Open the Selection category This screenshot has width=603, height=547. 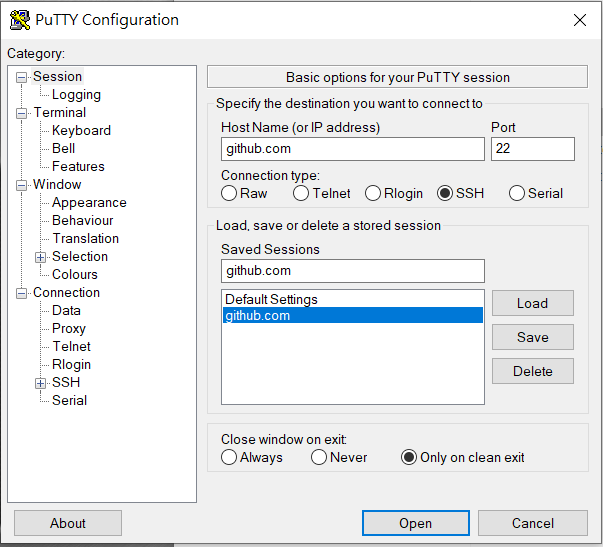point(80,256)
